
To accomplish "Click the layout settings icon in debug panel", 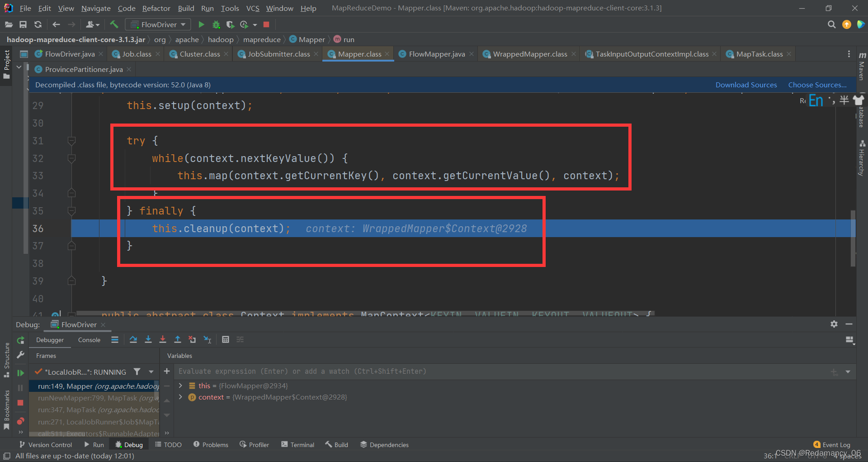I will pyautogui.click(x=850, y=340).
